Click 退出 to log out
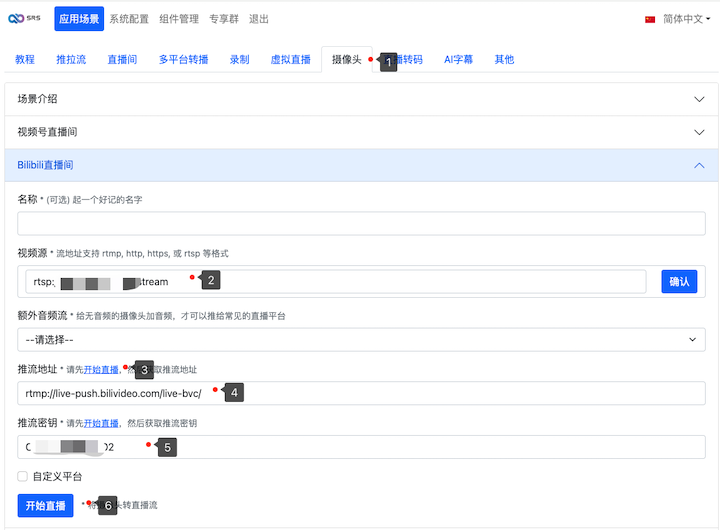 point(258,19)
